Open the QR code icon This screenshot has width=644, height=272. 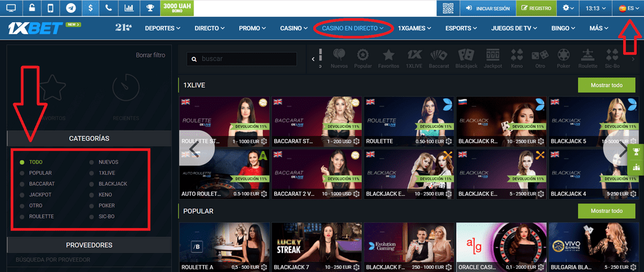448,8
